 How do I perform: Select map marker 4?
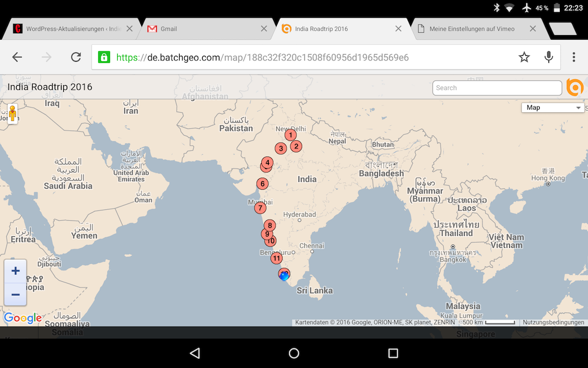point(267,163)
